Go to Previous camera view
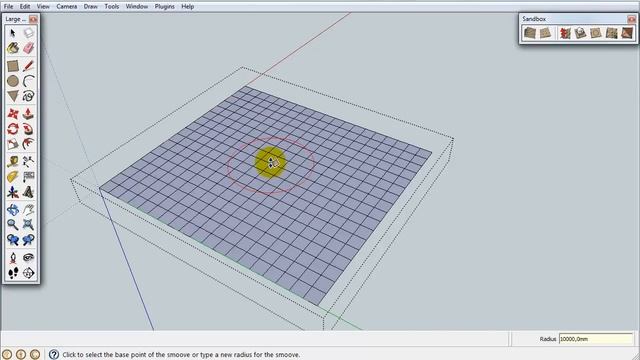Image resolution: width=640 pixels, height=360 pixels. click(x=13, y=240)
